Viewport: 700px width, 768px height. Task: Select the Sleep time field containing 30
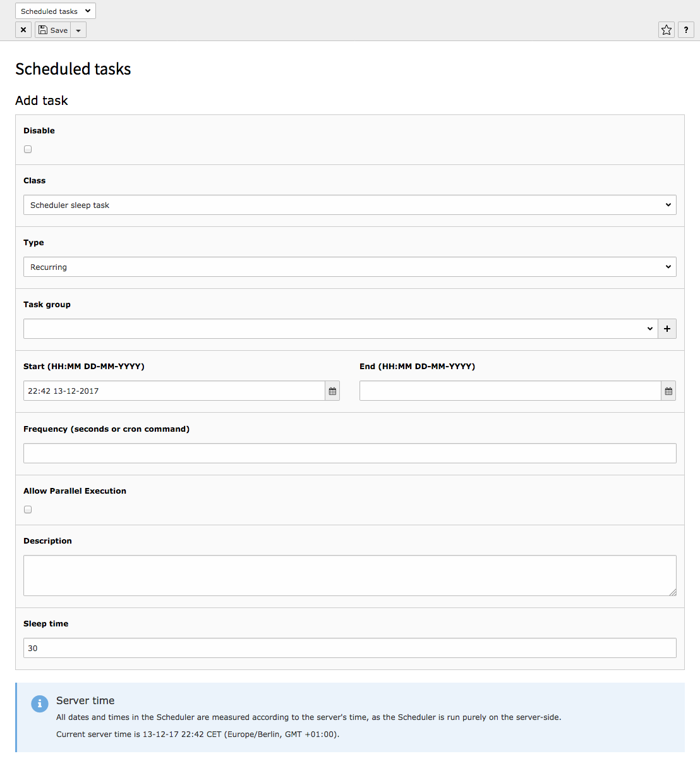[x=349, y=648]
